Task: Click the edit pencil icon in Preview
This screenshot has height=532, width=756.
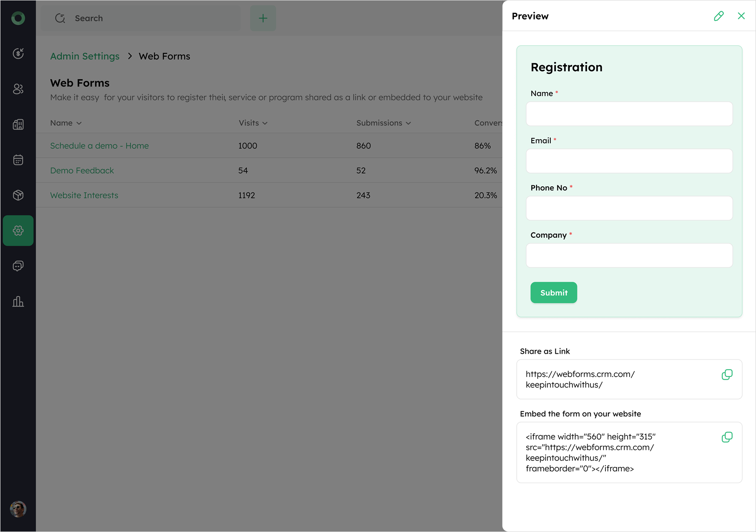Action: point(719,16)
